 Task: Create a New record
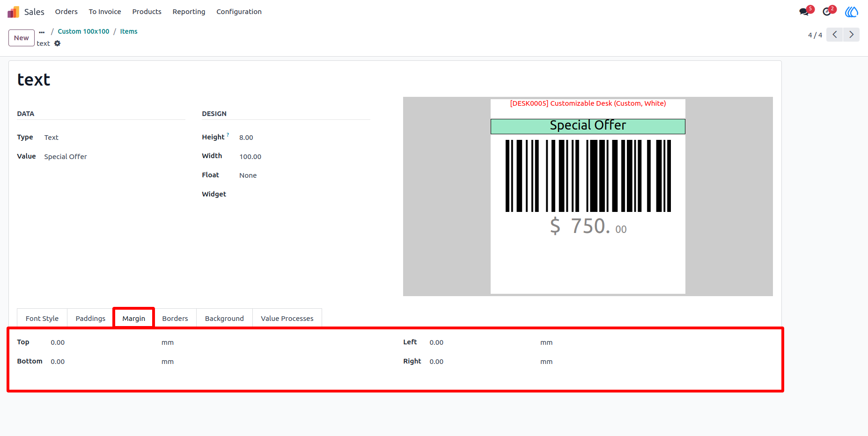pos(22,38)
